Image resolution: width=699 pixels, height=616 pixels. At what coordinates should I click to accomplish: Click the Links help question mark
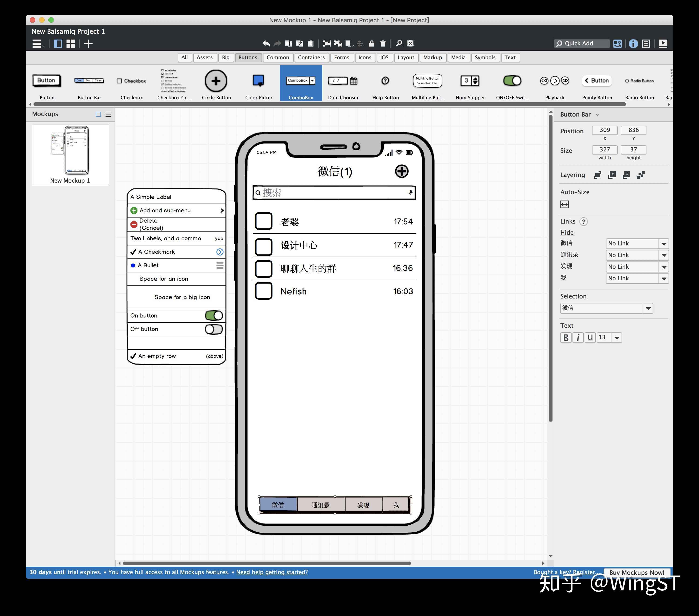(x=584, y=221)
